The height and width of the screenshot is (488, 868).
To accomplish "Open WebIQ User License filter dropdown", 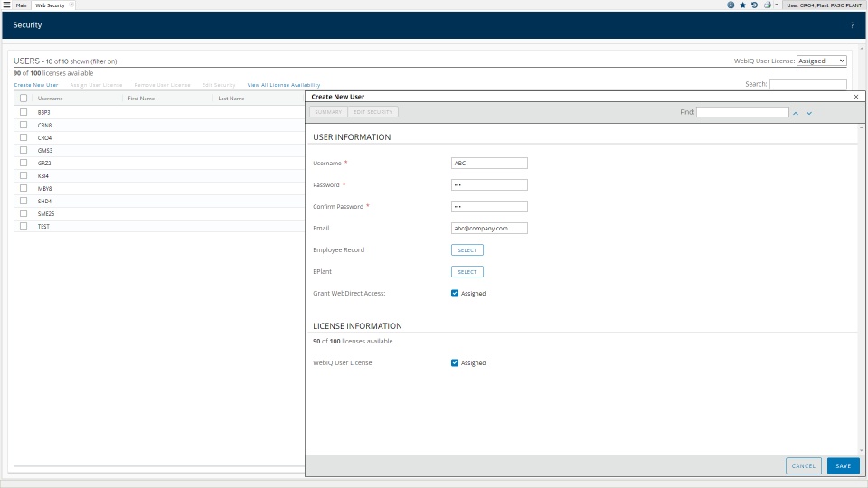I will [822, 61].
